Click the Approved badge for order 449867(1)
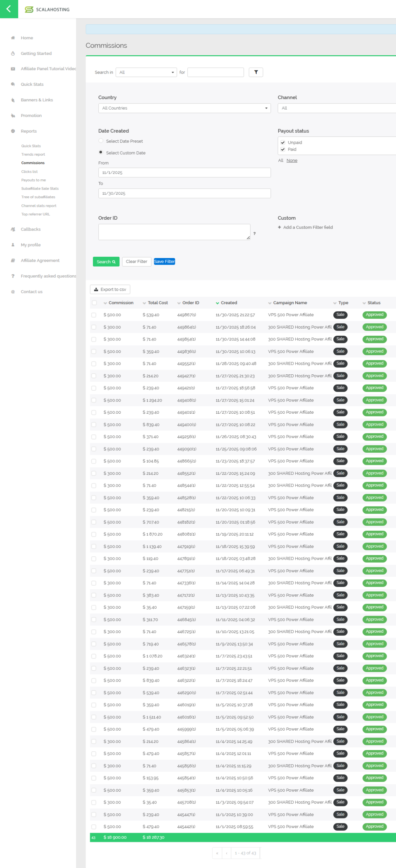 coord(375,315)
